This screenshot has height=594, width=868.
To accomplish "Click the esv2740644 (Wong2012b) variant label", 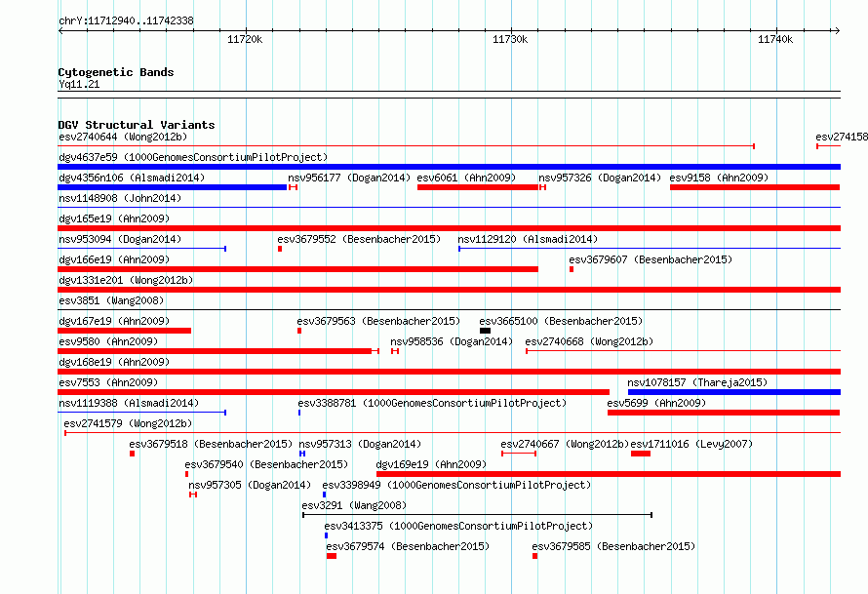I will point(123,137).
